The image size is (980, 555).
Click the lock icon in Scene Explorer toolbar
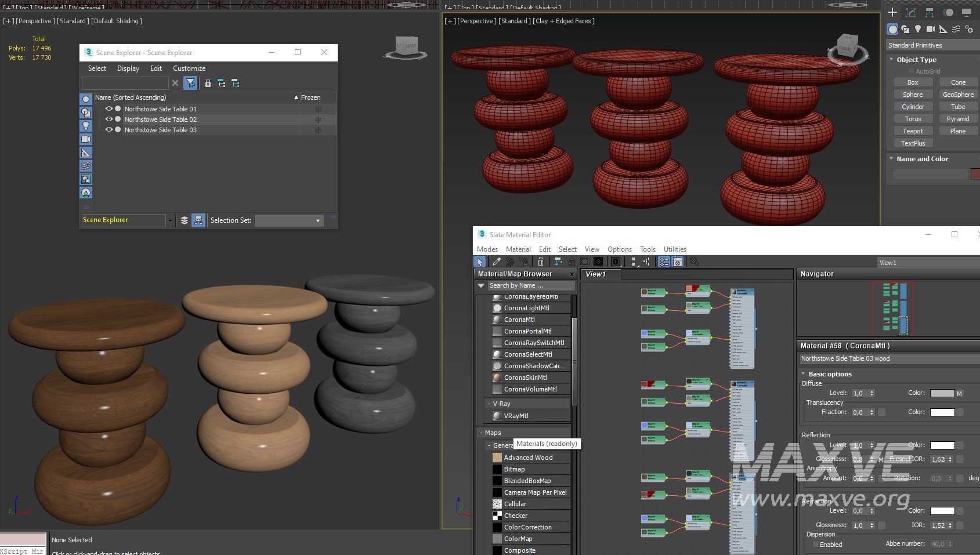point(208,84)
